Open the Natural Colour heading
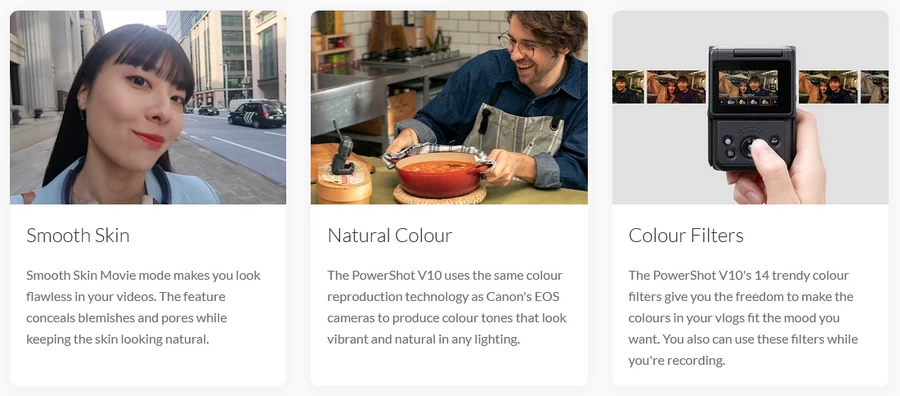Image resolution: width=900 pixels, height=396 pixels. pos(390,235)
